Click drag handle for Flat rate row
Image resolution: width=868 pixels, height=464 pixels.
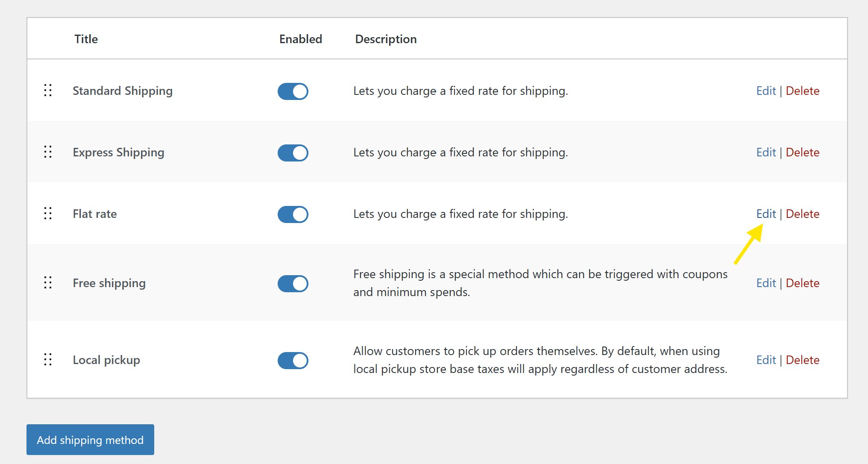pos(48,214)
